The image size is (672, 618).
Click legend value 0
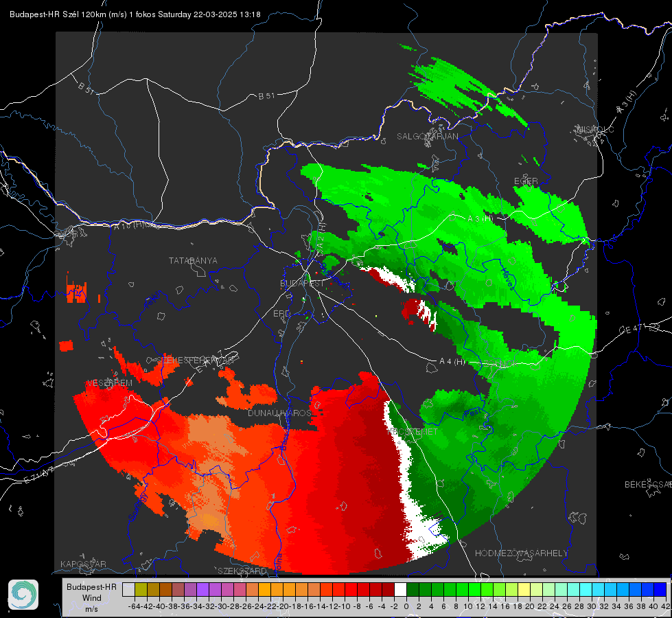(406, 607)
